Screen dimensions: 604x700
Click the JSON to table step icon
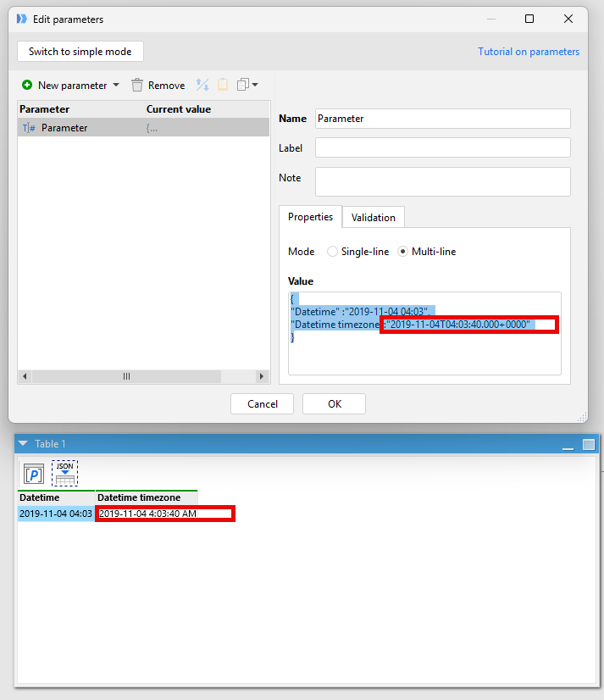(x=64, y=473)
